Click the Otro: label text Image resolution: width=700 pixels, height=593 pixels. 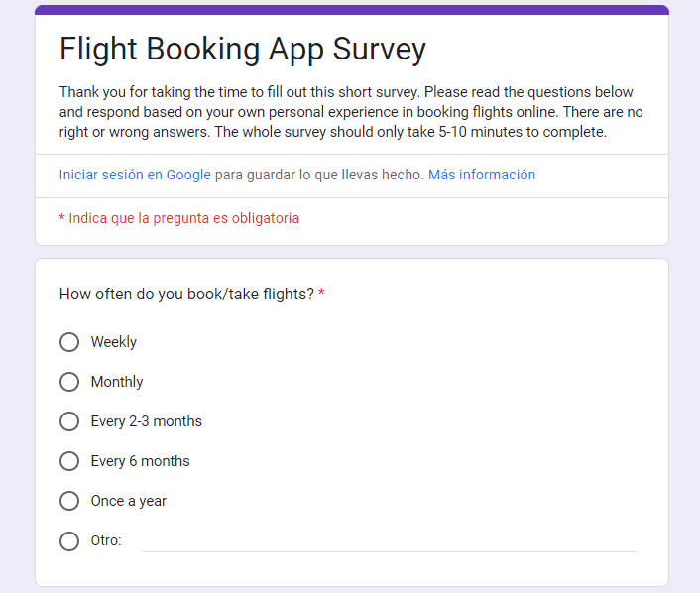[x=106, y=540]
